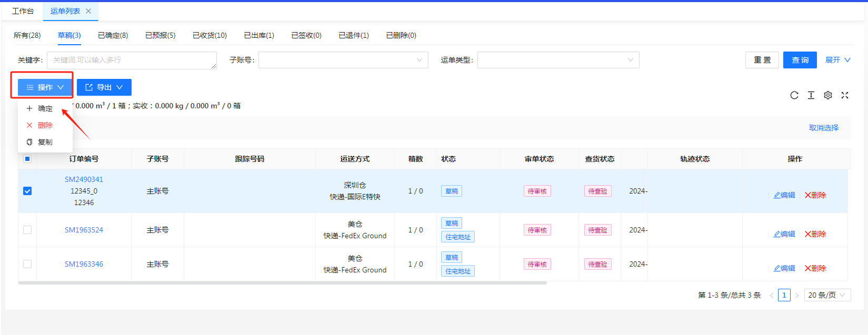
Task: Open the table settings gear icon
Action: [827, 95]
